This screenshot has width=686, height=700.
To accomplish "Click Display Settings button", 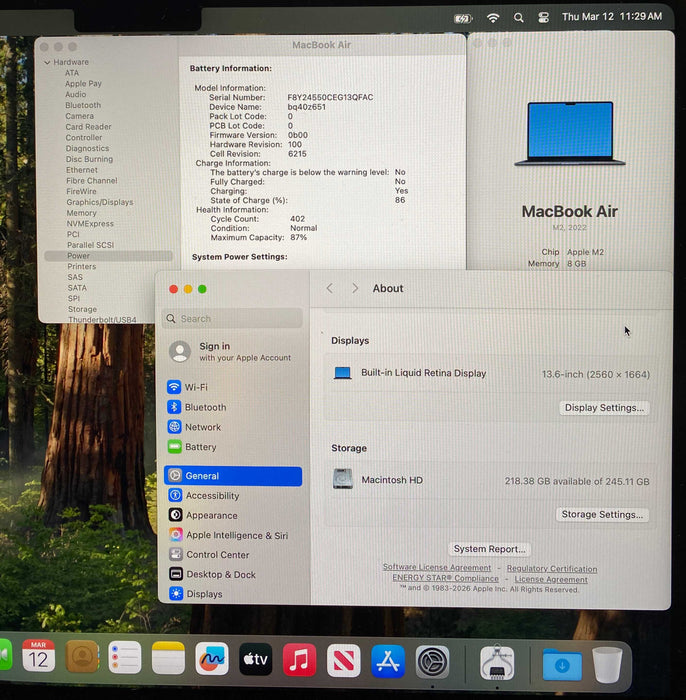I will coord(604,408).
